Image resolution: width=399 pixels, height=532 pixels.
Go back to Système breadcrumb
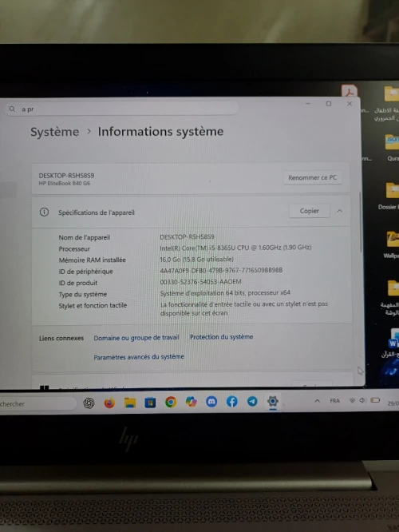point(54,132)
